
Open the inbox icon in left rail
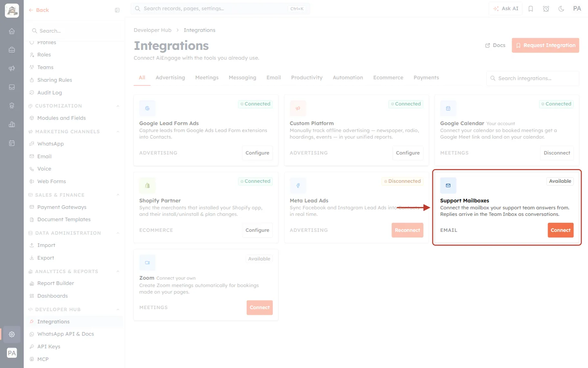pos(12,87)
